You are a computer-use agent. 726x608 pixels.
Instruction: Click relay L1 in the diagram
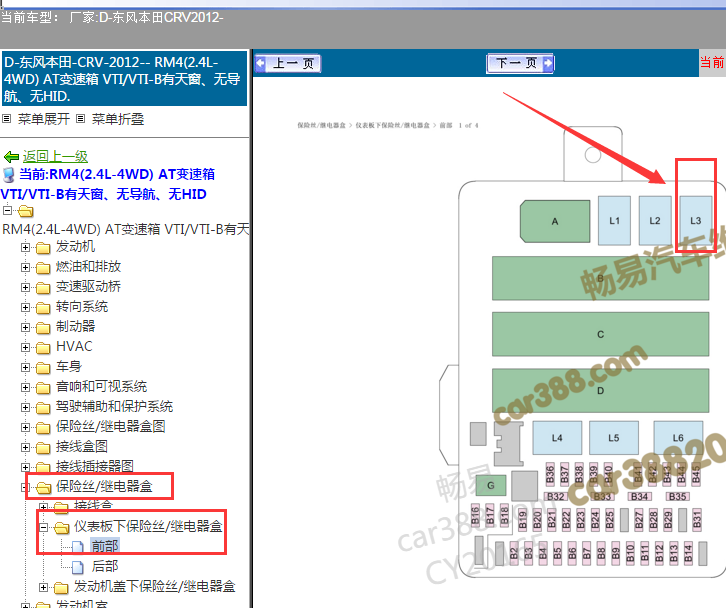pos(614,220)
